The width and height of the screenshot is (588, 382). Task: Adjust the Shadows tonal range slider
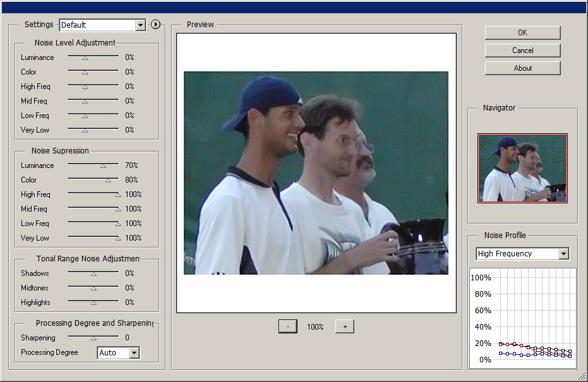pos(93,273)
